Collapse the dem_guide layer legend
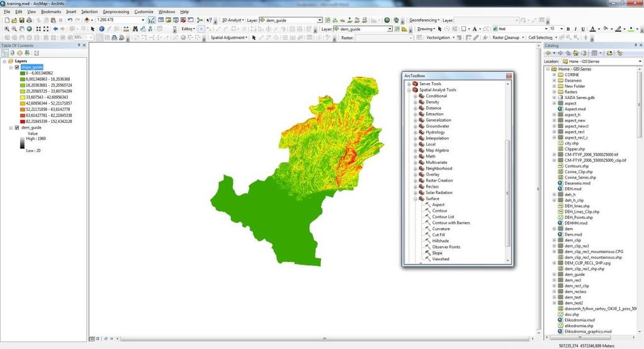This screenshot has width=644, height=349. [x=11, y=128]
